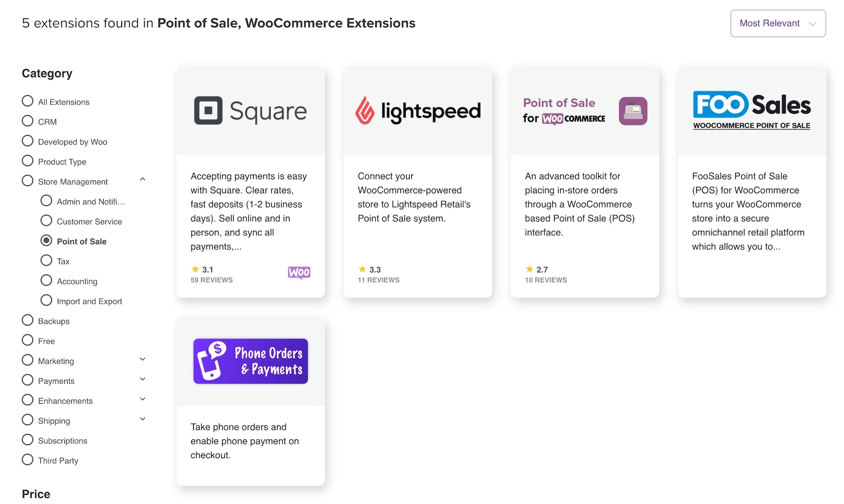
Task: Select the Accounting subcategory
Action: (x=46, y=280)
